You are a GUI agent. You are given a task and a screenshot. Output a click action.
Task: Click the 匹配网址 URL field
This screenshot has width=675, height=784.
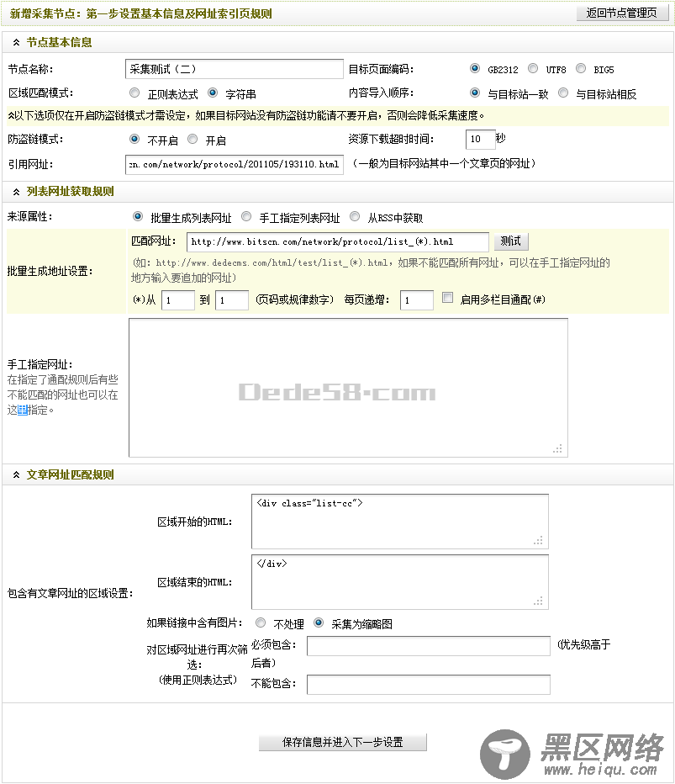[338, 242]
